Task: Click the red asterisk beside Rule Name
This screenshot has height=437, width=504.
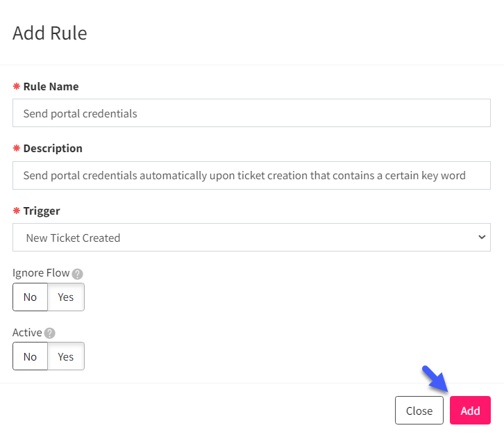Action: coord(17,86)
